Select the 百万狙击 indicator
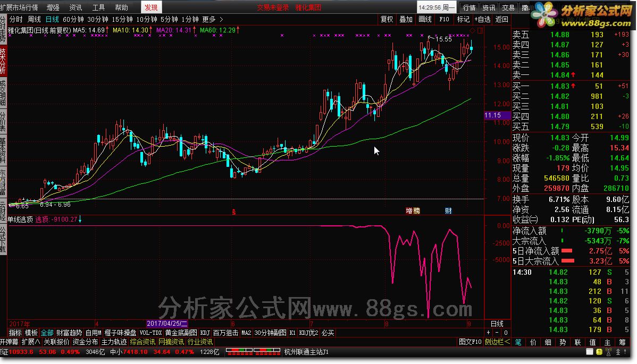Image resolution: width=637 pixels, height=364 pixels. (x=226, y=333)
